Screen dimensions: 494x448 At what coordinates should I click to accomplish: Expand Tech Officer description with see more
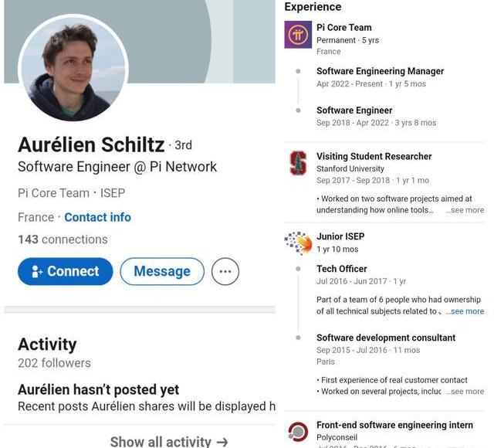(x=465, y=311)
